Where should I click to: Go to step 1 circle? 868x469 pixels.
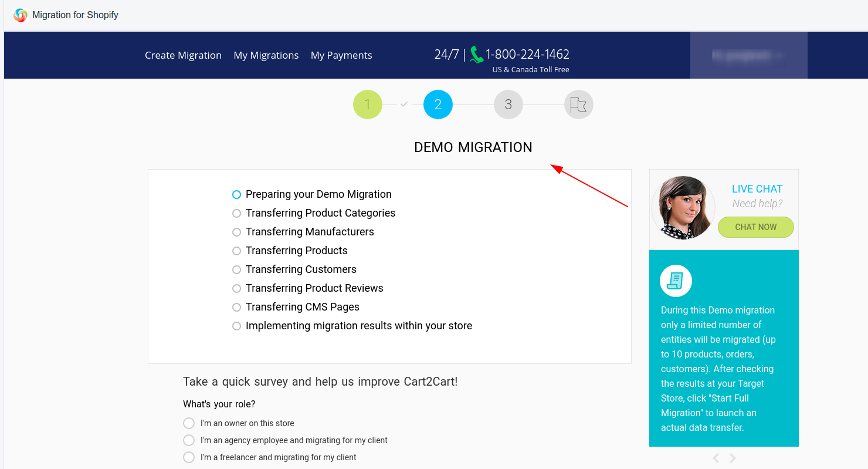pyautogui.click(x=368, y=105)
